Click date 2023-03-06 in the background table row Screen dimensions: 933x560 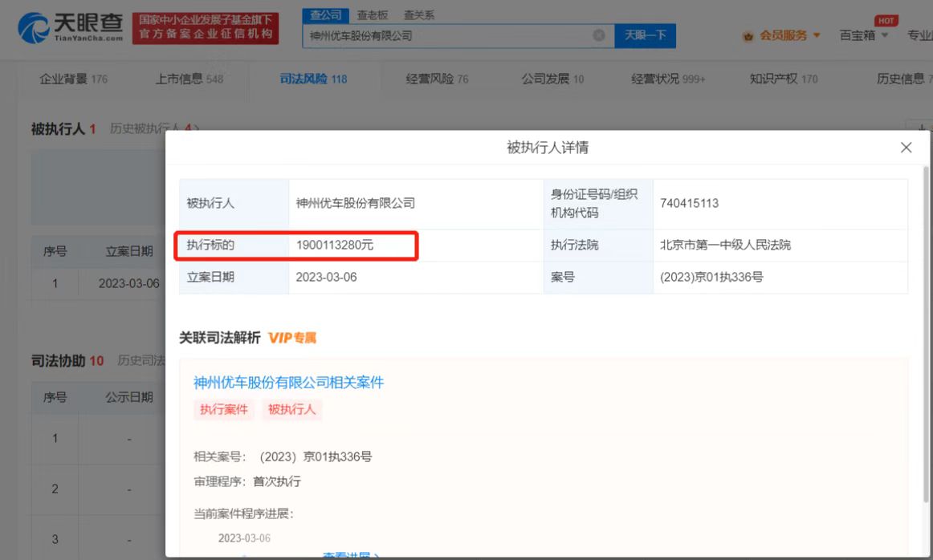[x=129, y=283]
